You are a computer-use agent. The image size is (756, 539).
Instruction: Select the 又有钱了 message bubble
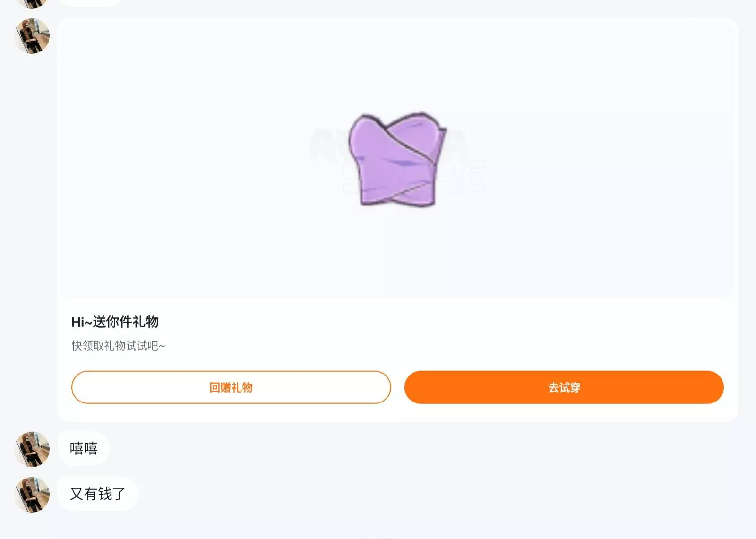click(97, 494)
